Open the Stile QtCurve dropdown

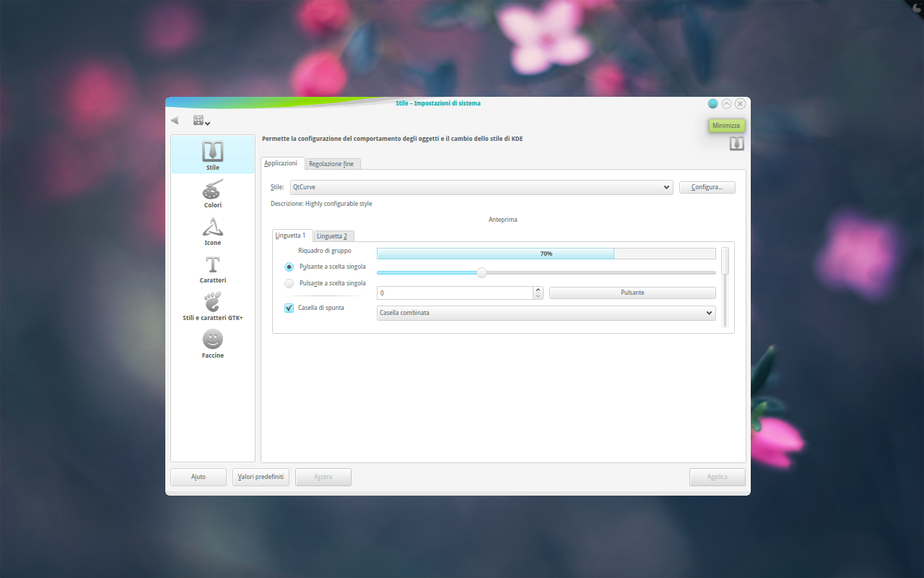tap(480, 187)
